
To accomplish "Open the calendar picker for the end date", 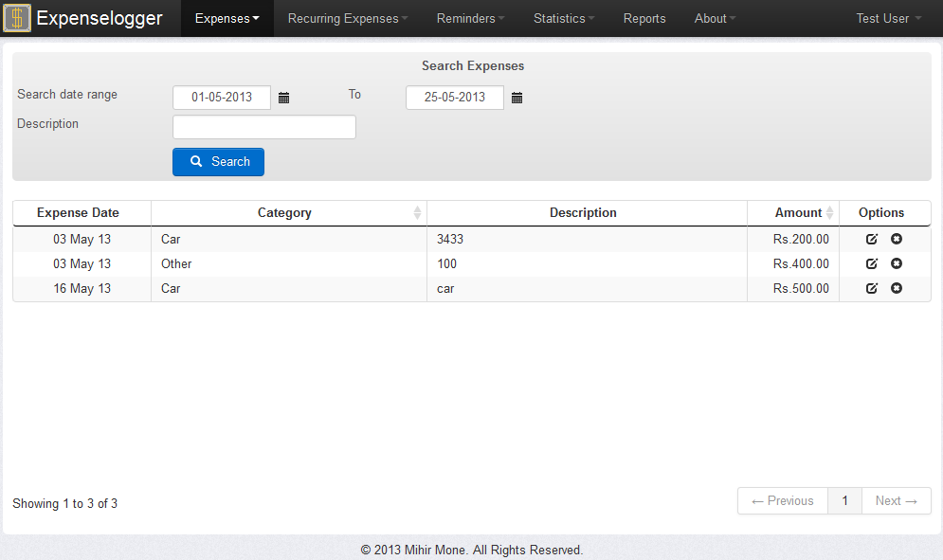I will pos(517,97).
